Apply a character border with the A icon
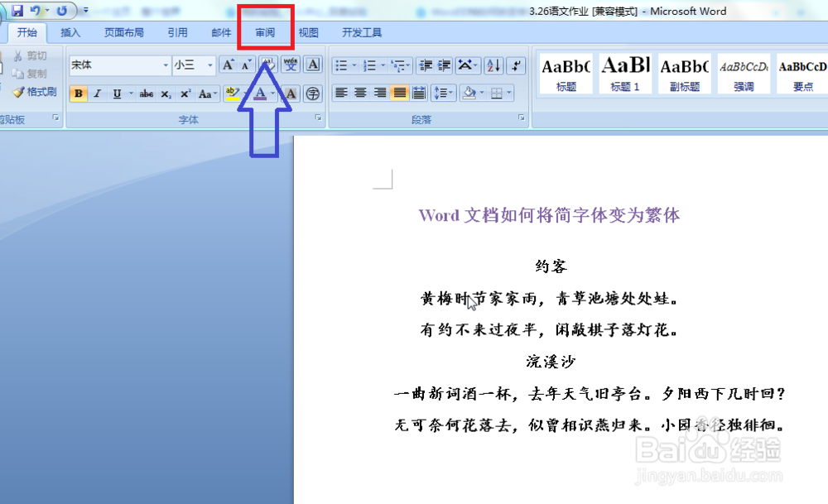This screenshot has height=504, width=828. 312,64
